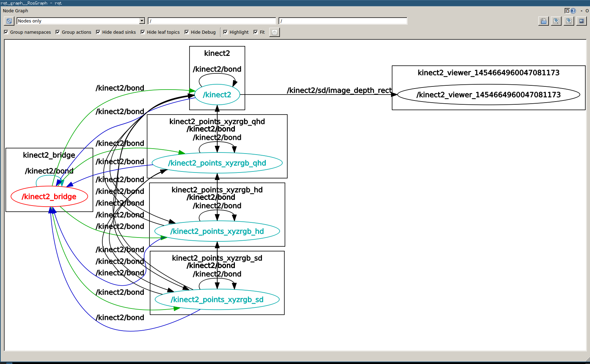Open the Nodes only dropdown

coord(81,21)
